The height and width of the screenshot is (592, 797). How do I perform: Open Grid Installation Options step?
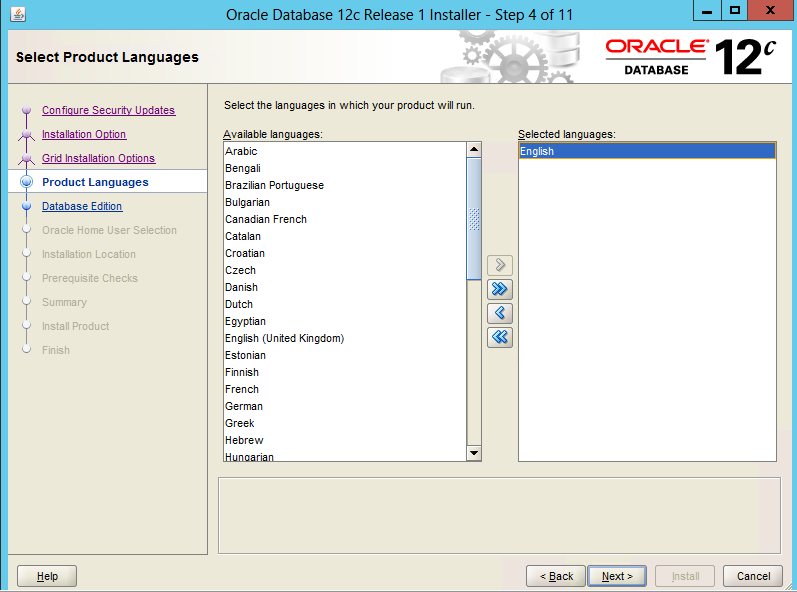click(x=98, y=158)
